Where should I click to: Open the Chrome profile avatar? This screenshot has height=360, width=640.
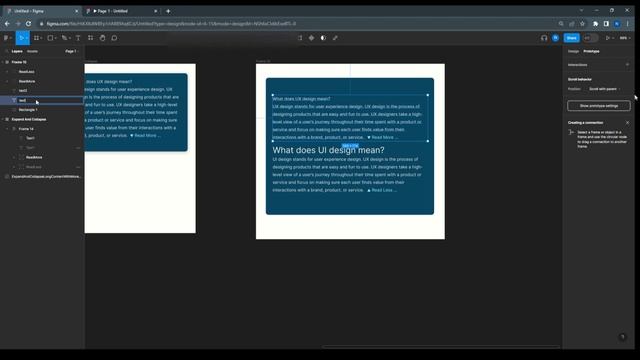[x=617, y=24]
